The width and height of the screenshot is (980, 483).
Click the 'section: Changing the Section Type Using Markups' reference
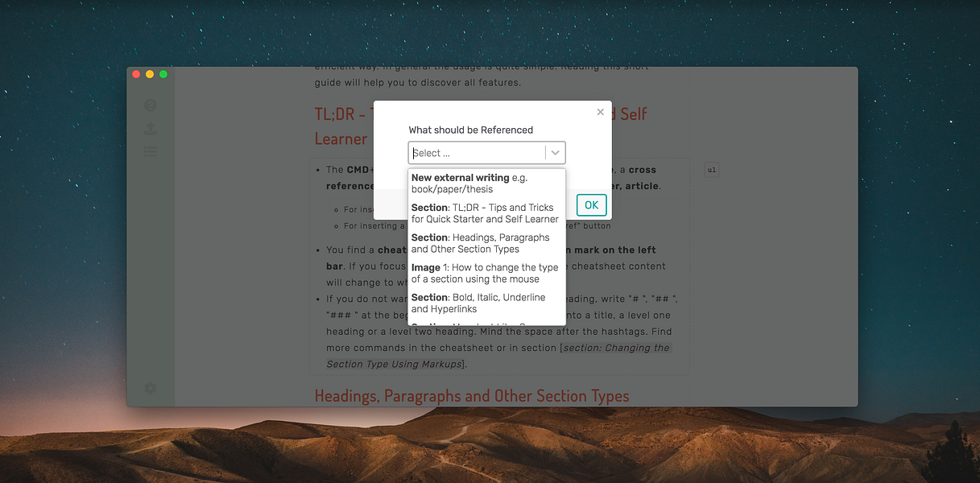[498, 356]
